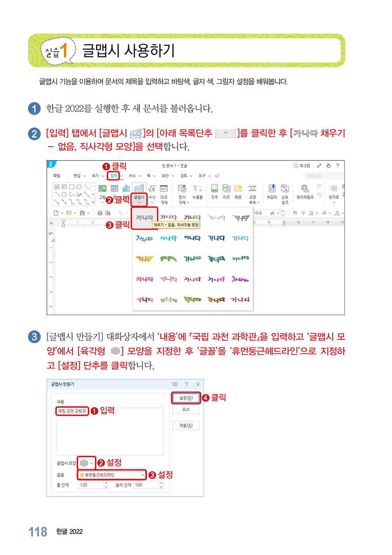Click the 글자 간격 field showing 100
392x555 pixels.
pos(146,485)
